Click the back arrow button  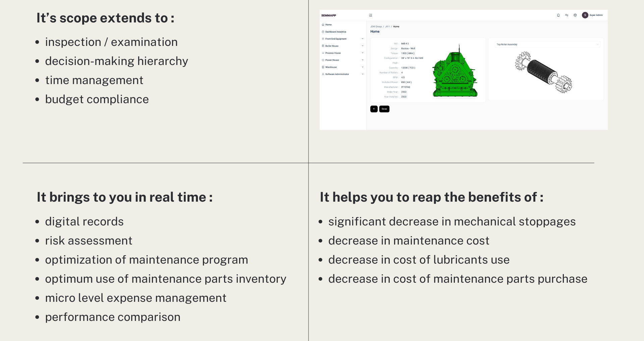pyautogui.click(x=374, y=109)
